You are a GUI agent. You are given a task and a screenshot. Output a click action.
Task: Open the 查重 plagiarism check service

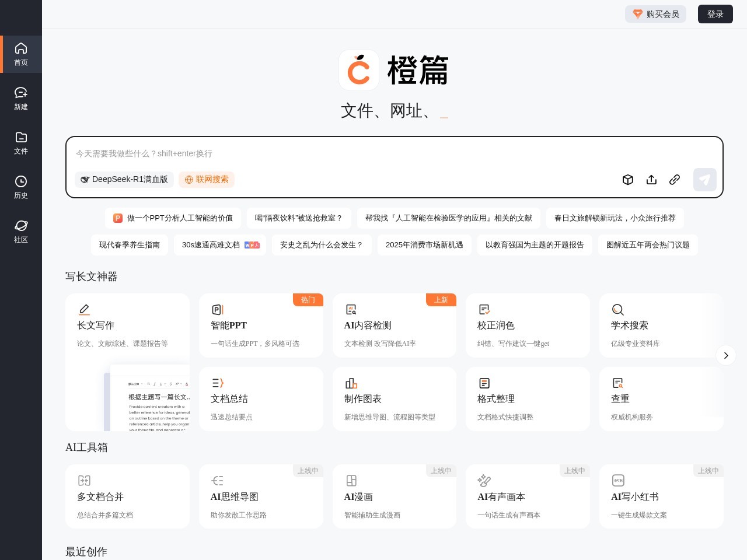(661, 398)
